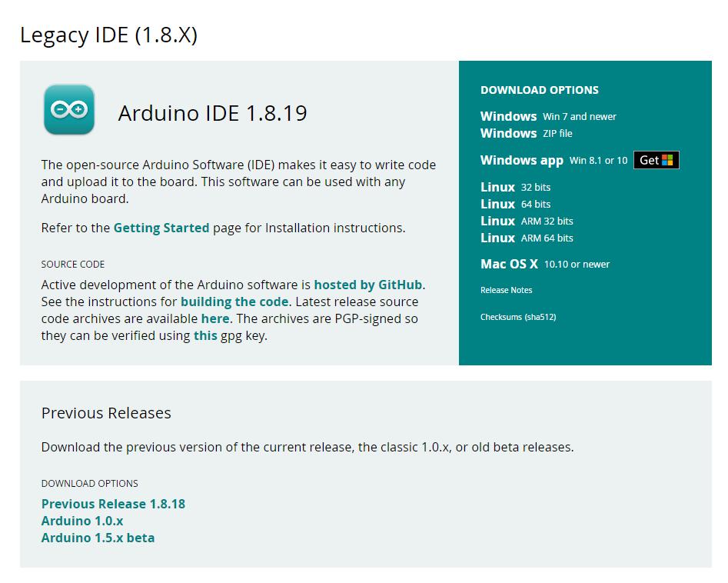Image resolution: width=728 pixels, height=583 pixels.
Task: Follow the hosted by GitHub link
Action: coord(367,285)
